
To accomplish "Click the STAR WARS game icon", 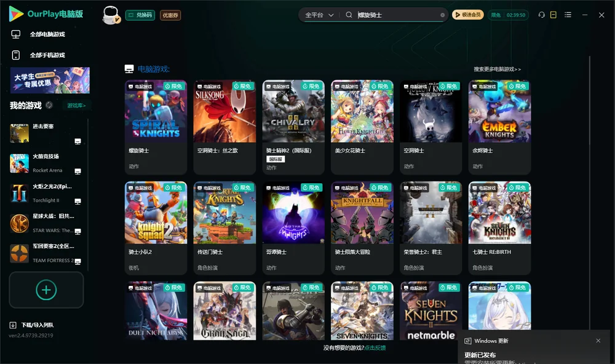I will pos(19,224).
